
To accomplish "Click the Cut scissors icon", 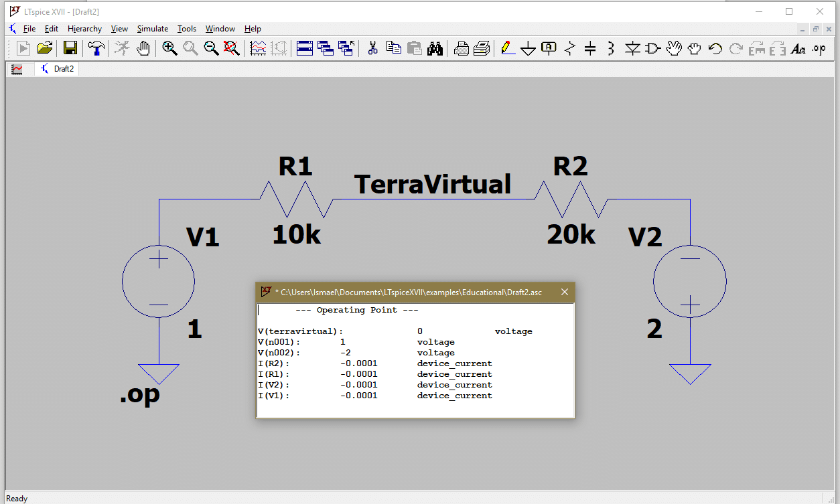I will tap(373, 48).
